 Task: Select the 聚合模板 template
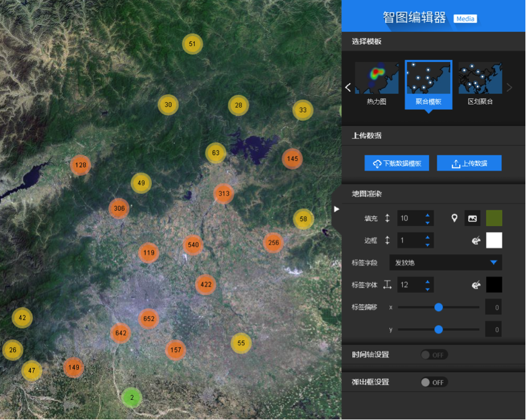(x=428, y=84)
